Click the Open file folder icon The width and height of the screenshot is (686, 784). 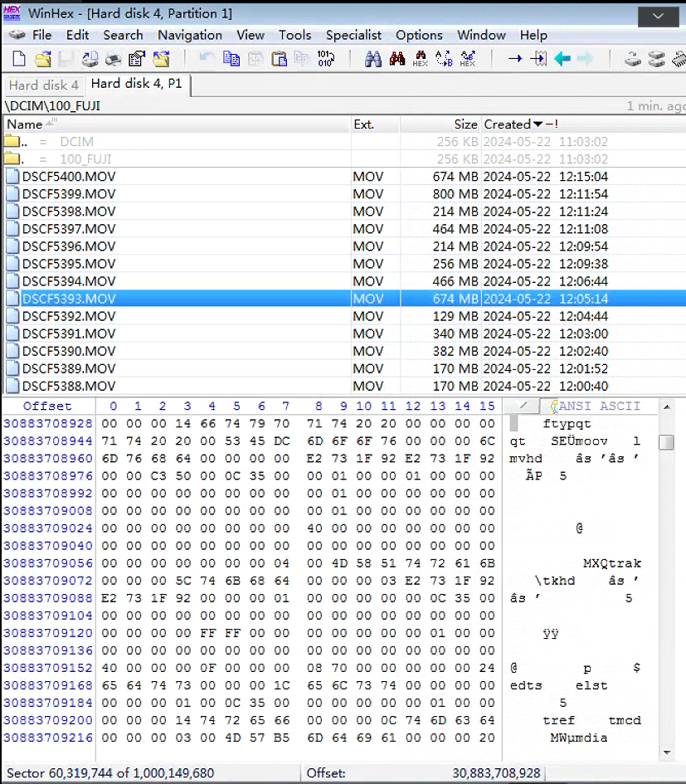[x=43, y=59]
